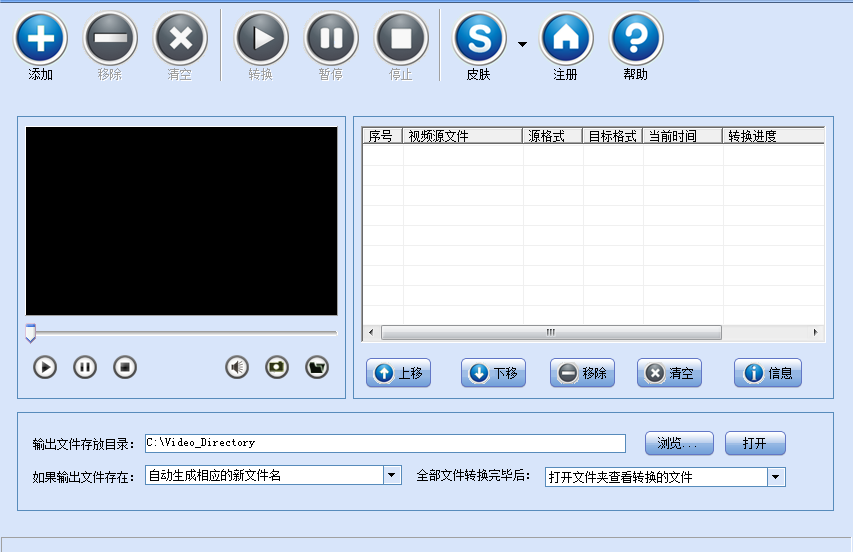Click the preview seek slider handle
This screenshot has width=853, height=552.
pyautogui.click(x=30, y=333)
